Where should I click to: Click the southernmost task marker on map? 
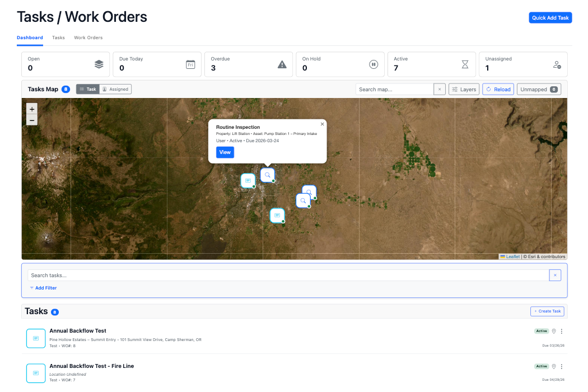[277, 216]
